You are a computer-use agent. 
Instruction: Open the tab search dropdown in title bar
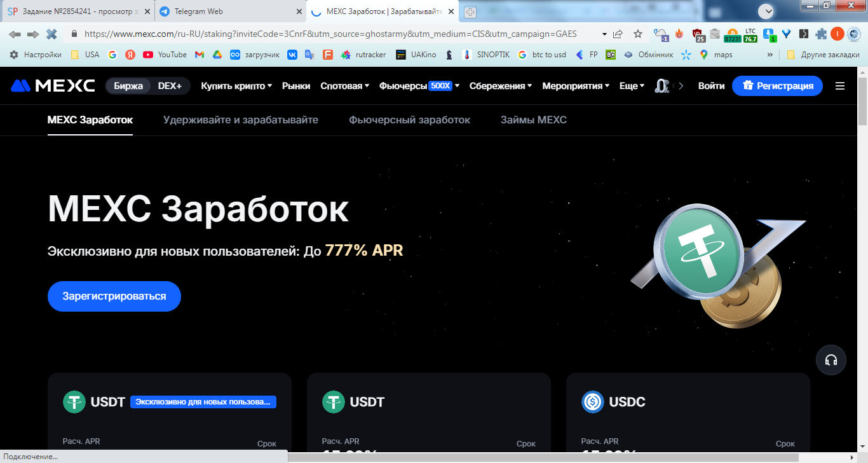click(x=766, y=11)
